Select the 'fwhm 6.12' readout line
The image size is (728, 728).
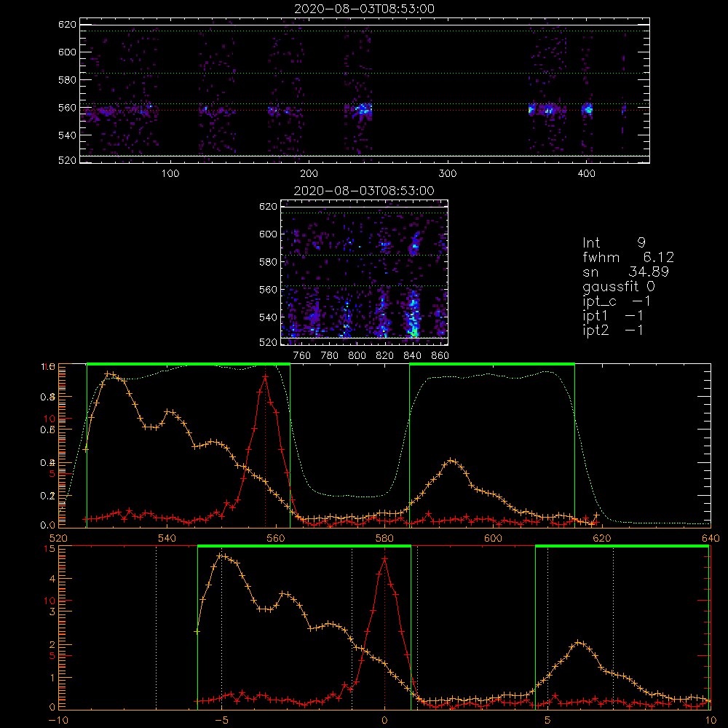628,257
